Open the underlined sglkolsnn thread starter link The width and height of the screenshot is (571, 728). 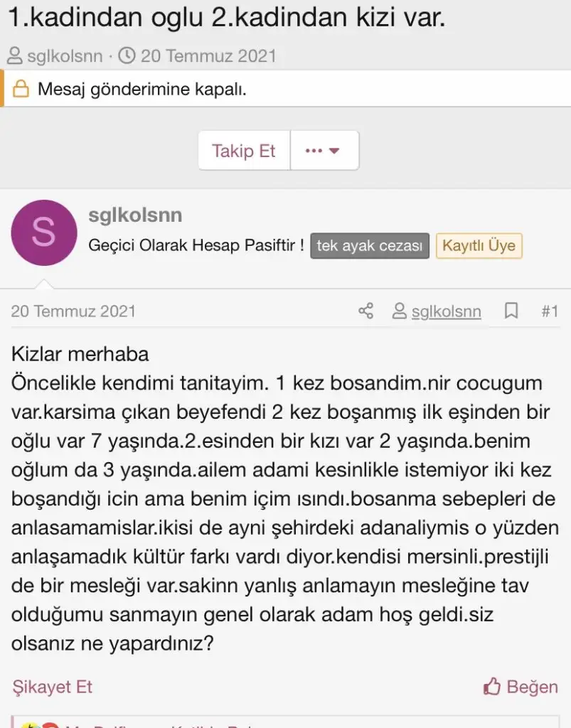pyautogui.click(x=446, y=311)
